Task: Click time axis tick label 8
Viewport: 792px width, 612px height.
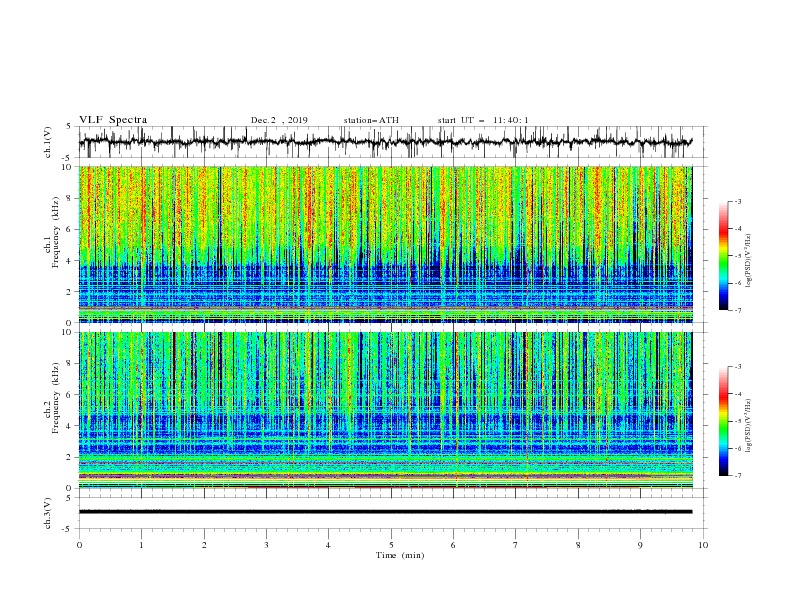Action: pos(578,545)
